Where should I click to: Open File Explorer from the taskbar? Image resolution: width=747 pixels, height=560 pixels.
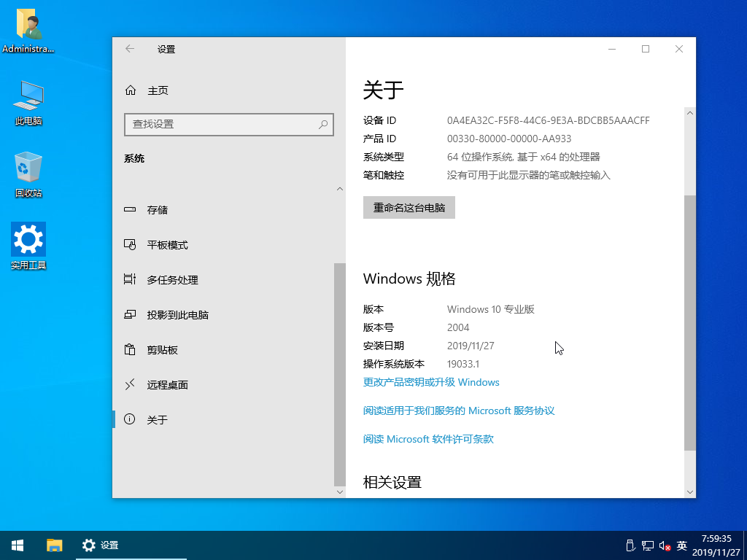[x=54, y=545]
